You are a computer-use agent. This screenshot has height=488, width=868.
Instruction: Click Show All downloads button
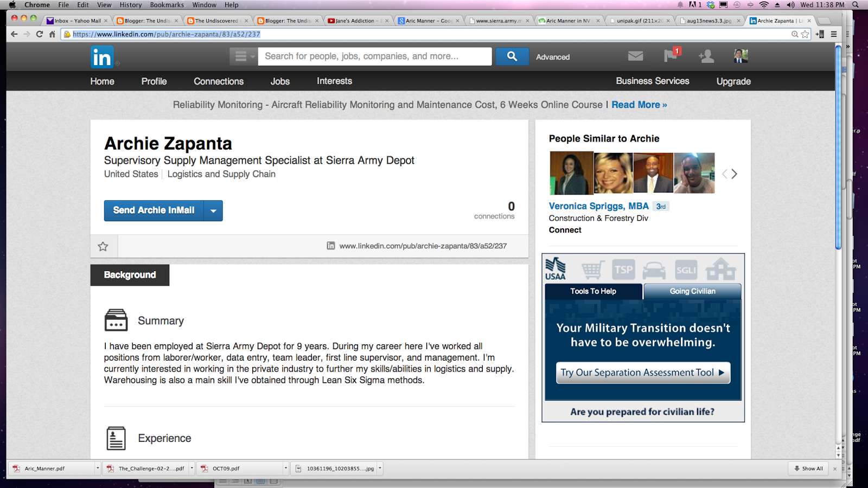point(808,468)
